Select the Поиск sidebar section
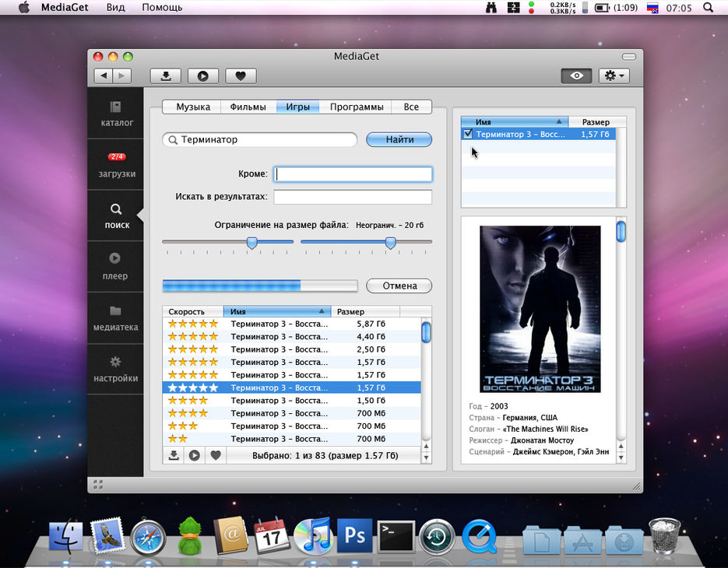Screen dimensions: 728x568 (x=115, y=216)
